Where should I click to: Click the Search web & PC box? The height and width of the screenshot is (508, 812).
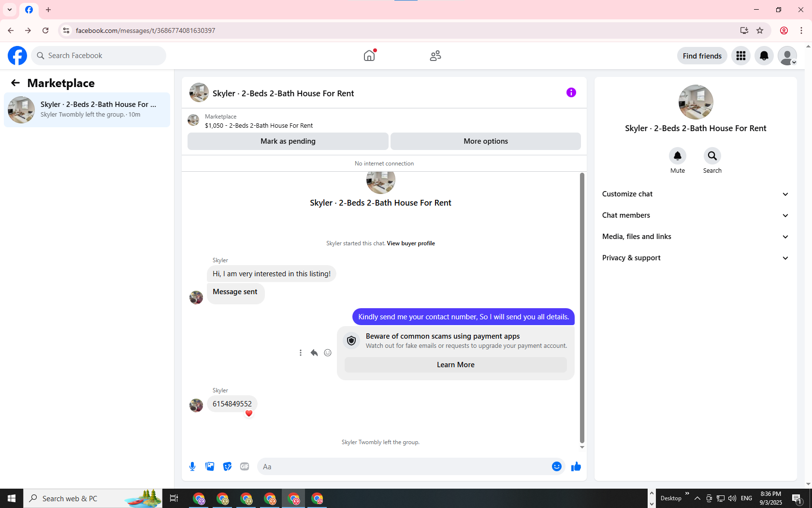(93, 498)
